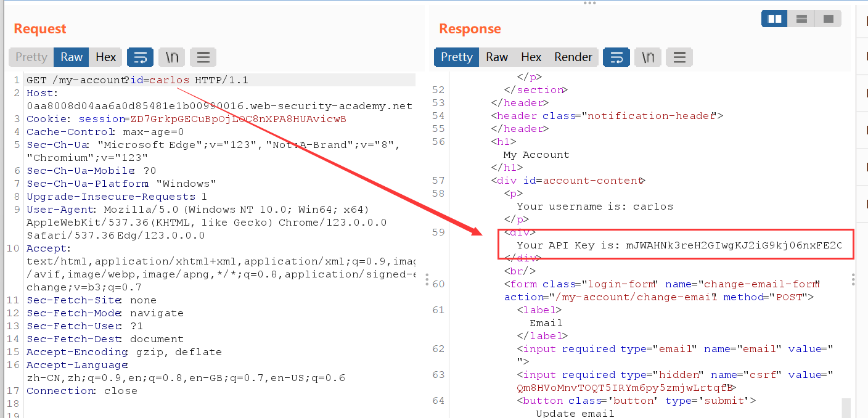
Task: Open the Render tab in Response panel
Action: pyautogui.click(x=573, y=57)
